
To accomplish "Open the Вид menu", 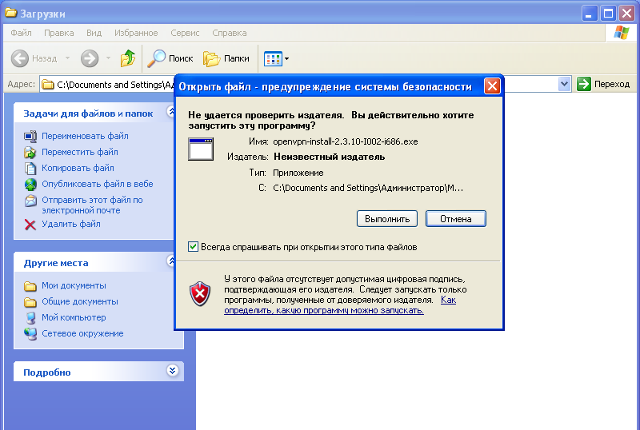I will [94, 33].
